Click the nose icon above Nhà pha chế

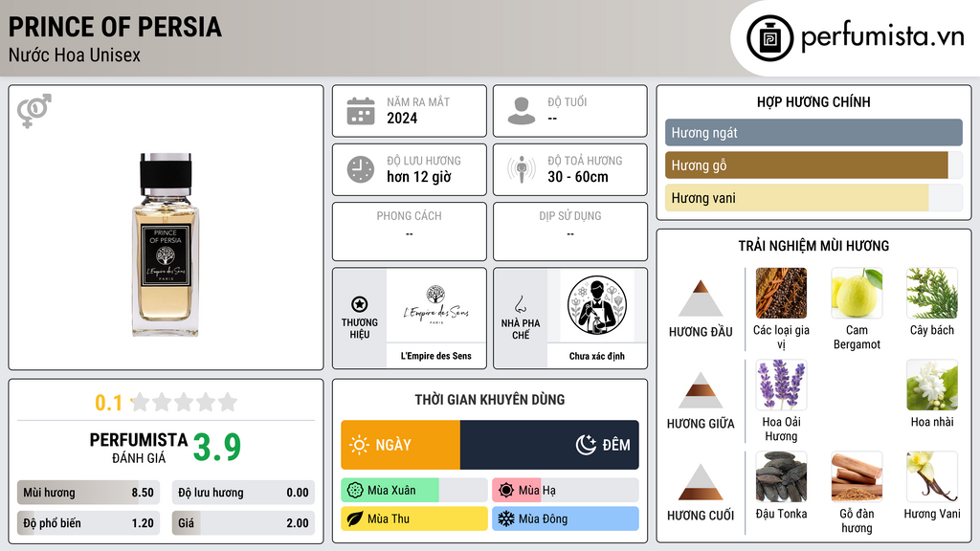[x=520, y=304]
